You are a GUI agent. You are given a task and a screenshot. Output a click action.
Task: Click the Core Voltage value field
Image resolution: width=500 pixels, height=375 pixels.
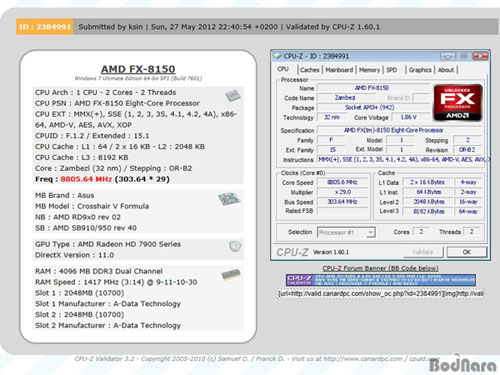point(410,117)
